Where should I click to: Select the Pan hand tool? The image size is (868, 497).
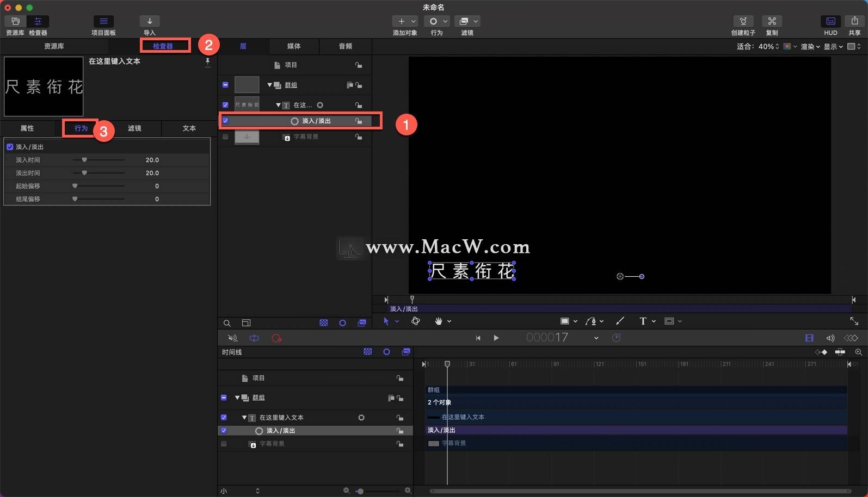coord(439,321)
